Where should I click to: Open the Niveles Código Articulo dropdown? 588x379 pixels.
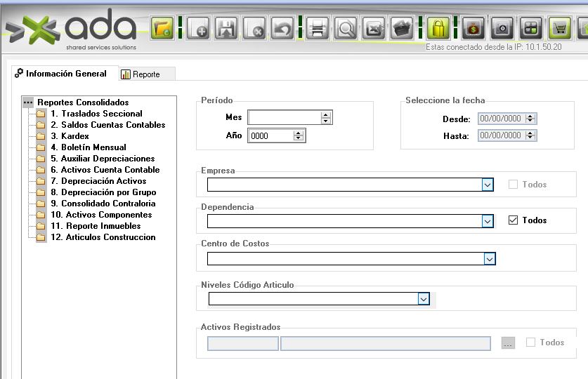(423, 299)
